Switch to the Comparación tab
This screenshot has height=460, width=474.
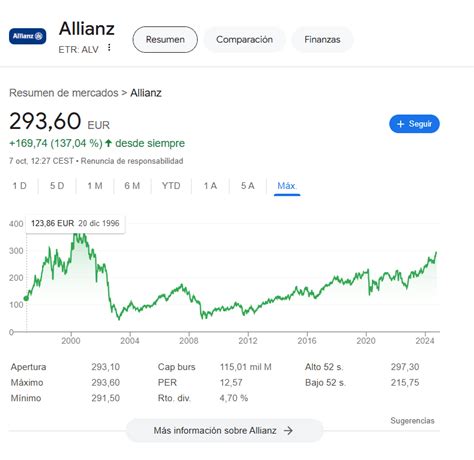[244, 40]
